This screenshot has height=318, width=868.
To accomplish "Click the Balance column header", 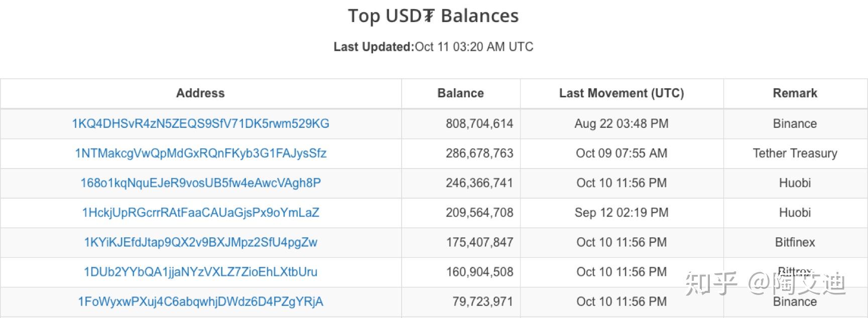I will tap(460, 93).
